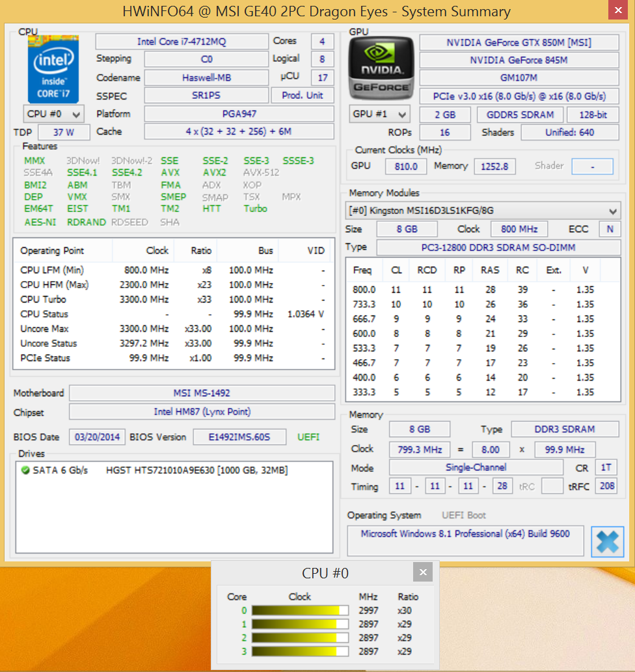Click the 128-bit bus width field
The height and width of the screenshot is (672, 635).
coord(593,114)
